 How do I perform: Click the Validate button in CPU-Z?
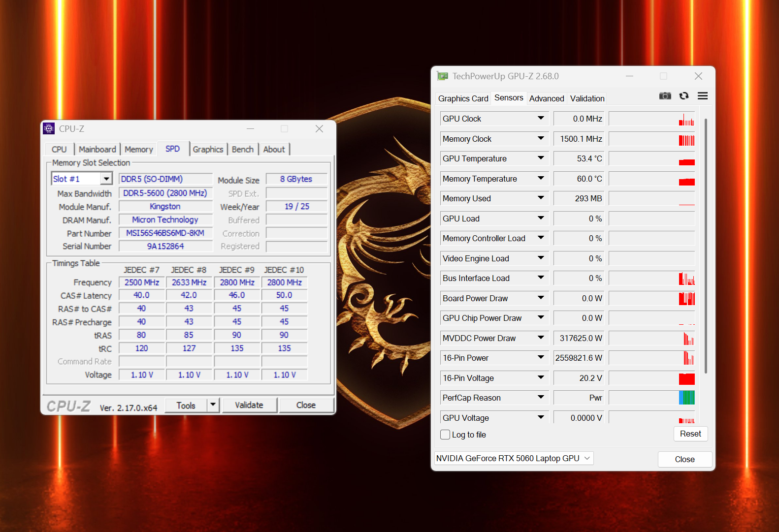[249, 405]
